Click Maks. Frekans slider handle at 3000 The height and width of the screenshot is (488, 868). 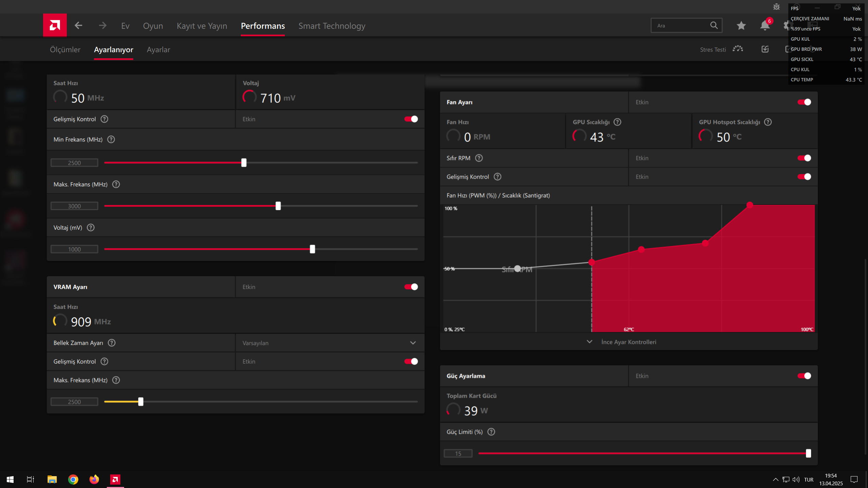tap(278, 206)
